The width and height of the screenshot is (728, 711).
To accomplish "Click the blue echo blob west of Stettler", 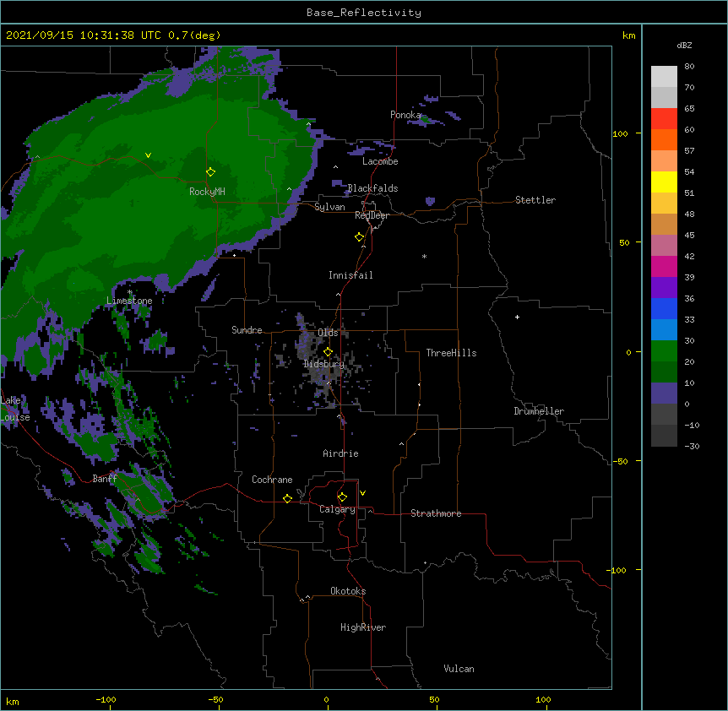I will pos(431,201).
